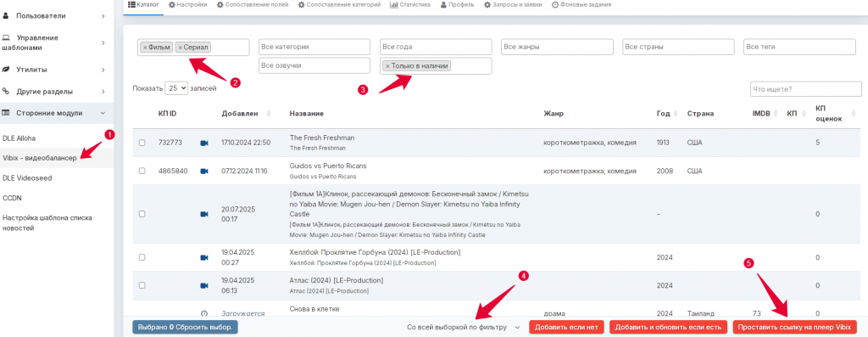Focus the Что ищете? search field

[806, 89]
